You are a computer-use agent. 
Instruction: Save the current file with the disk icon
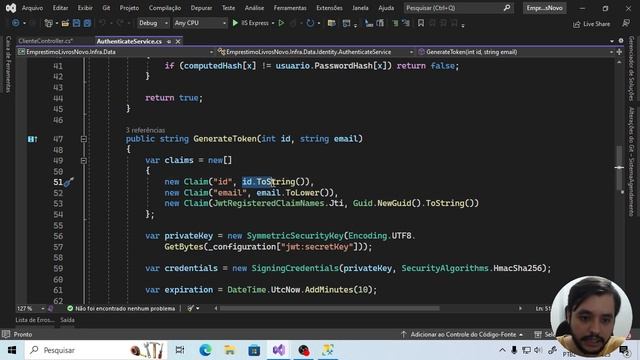[76, 23]
